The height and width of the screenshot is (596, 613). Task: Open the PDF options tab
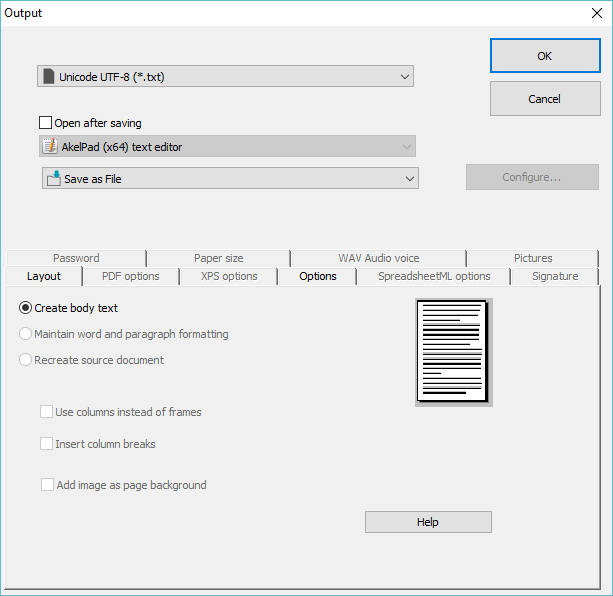(x=131, y=276)
